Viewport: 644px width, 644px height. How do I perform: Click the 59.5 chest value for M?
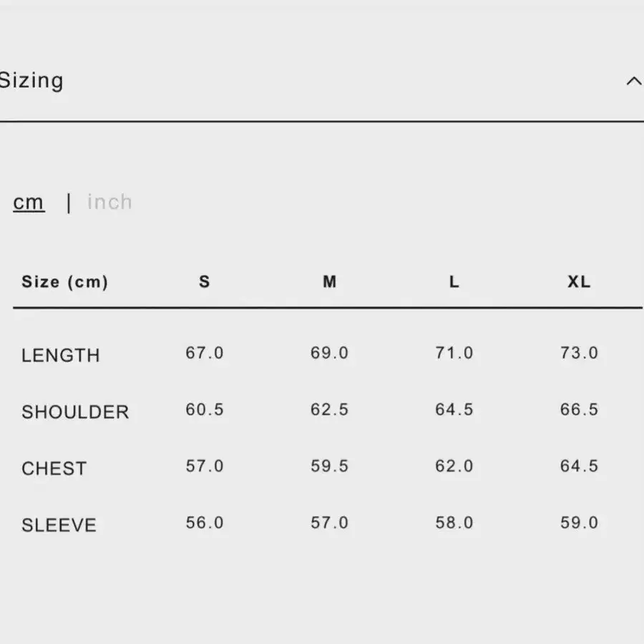[329, 466]
